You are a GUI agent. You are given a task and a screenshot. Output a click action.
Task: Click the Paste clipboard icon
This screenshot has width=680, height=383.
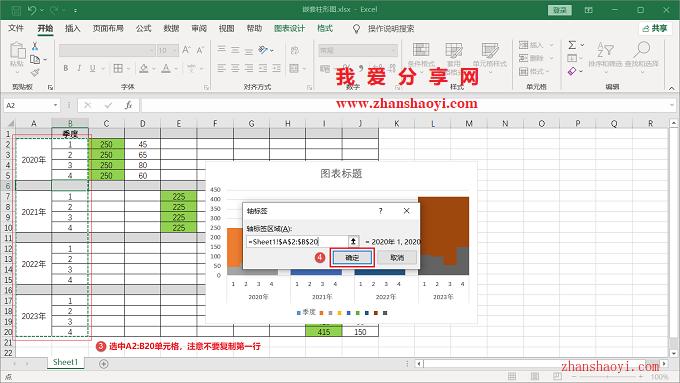(17, 51)
